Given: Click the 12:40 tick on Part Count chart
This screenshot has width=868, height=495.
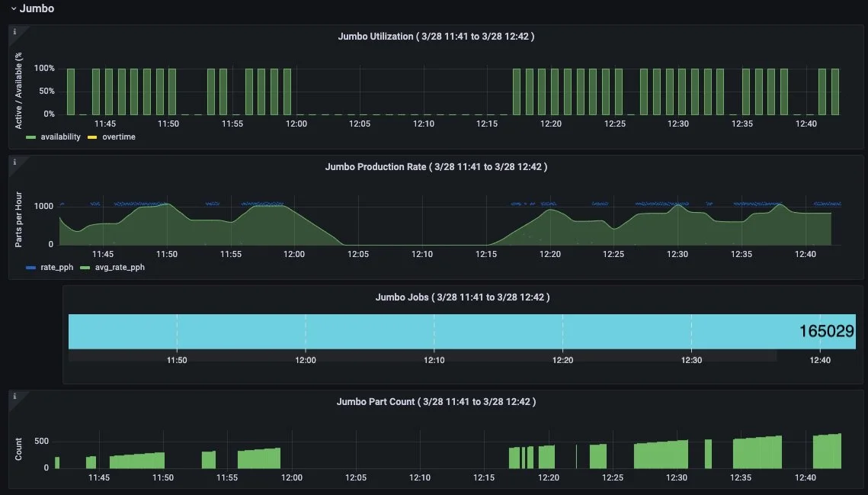Looking at the screenshot, I should click(806, 477).
